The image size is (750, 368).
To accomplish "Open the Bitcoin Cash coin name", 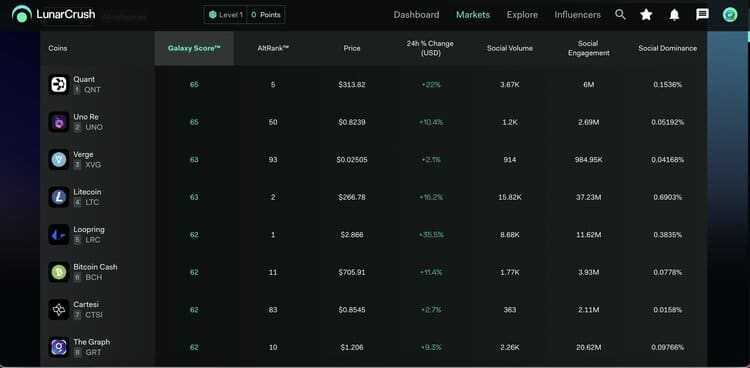I will pos(95,267).
